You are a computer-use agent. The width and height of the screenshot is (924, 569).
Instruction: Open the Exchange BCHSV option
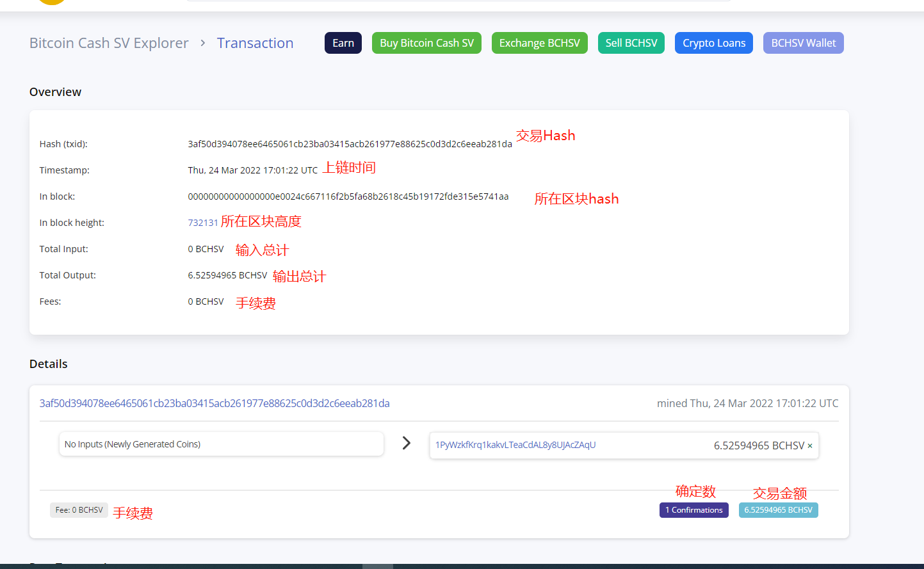click(x=539, y=43)
